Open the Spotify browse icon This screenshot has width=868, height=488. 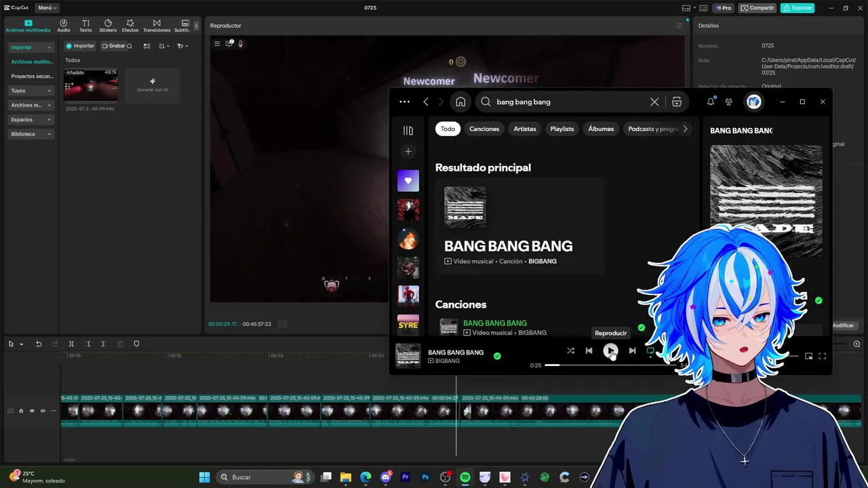pyautogui.click(x=677, y=102)
